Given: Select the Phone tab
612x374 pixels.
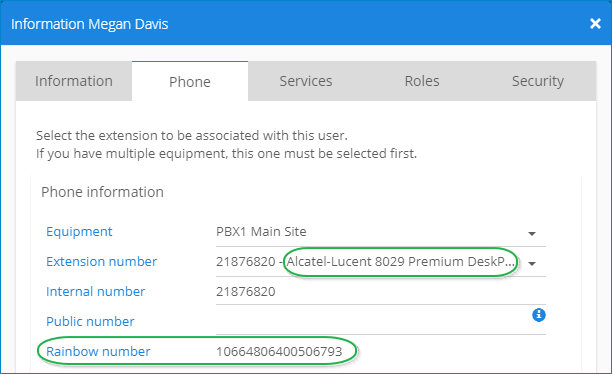Looking at the screenshot, I should [x=190, y=81].
